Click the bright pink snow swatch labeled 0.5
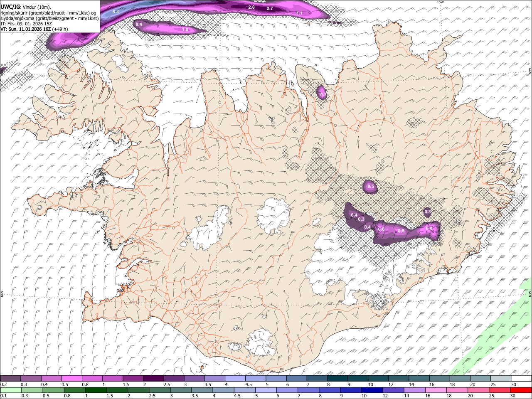Screen dimensions: 532x399 click(x=71, y=378)
